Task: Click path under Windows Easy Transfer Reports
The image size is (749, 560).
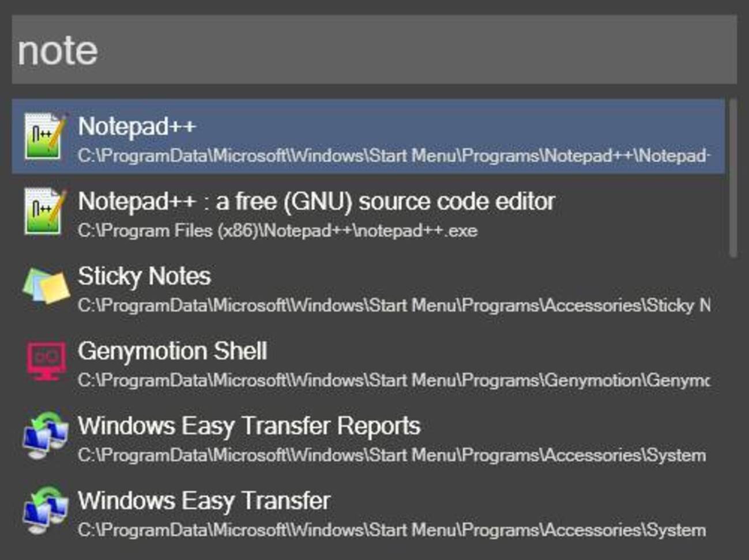Action: click(391, 455)
